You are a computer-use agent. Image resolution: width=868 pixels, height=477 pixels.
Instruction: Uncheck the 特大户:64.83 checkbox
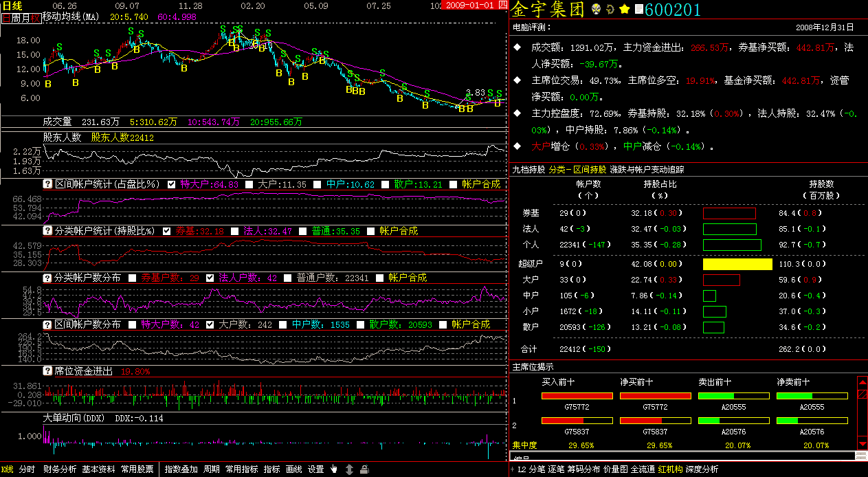click(171, 184)
